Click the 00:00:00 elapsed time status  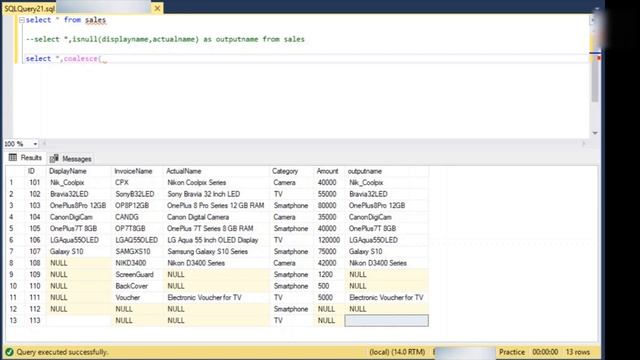[x=545, y=352]
